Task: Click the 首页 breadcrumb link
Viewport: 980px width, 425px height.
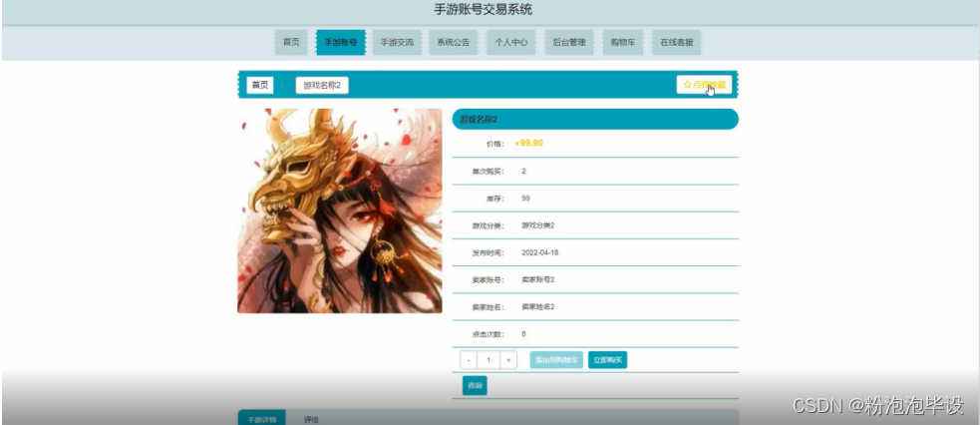Action: tap(260, 85)
